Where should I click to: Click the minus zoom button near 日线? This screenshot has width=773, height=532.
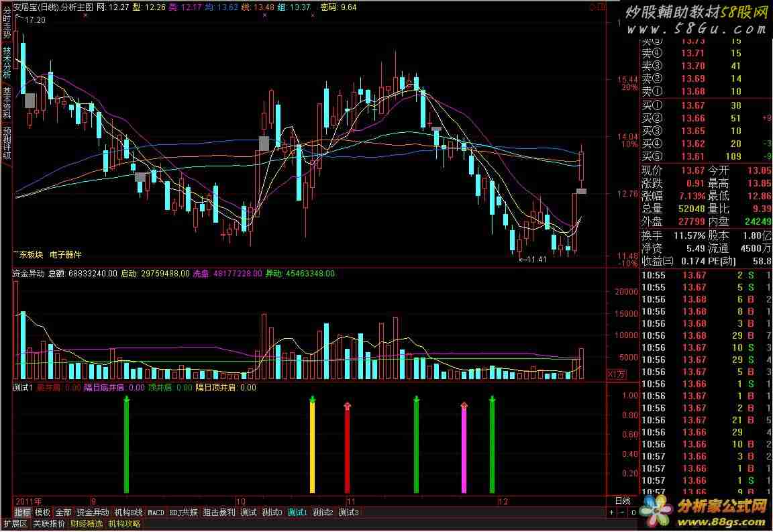point(622,513)
